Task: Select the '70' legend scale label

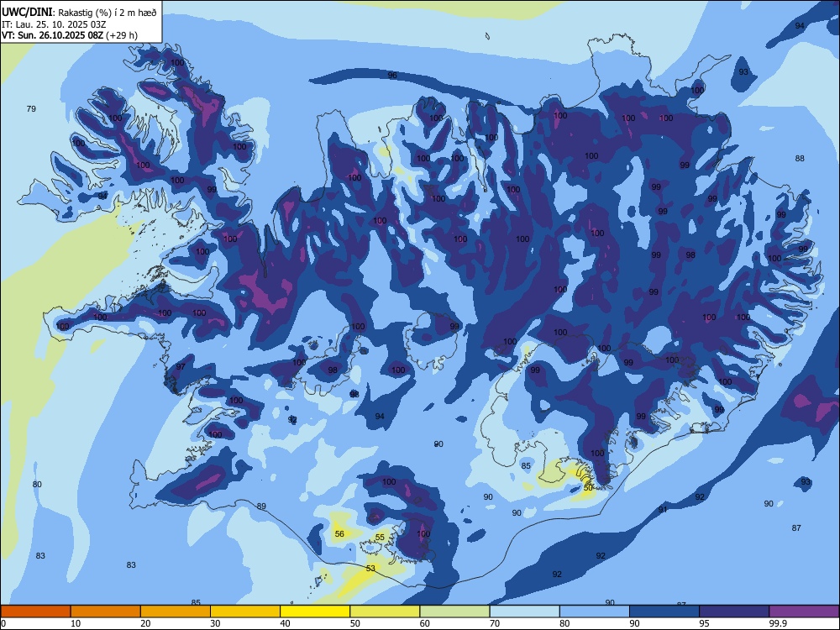Action: tap(495, 623)
